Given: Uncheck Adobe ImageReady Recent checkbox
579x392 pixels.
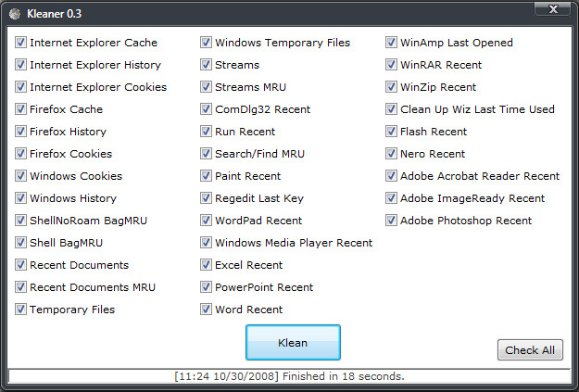Looking at the screenshot, I should pyautogui.click(x=392, y=197).
